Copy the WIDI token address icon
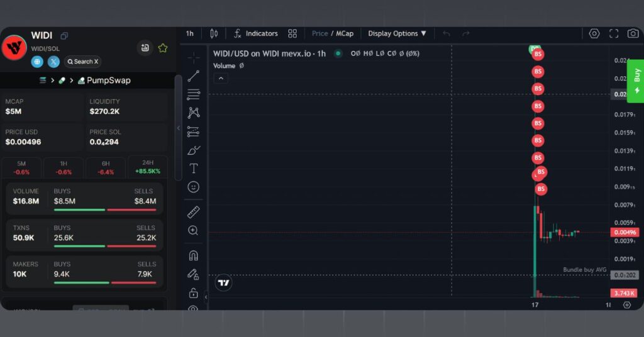The width and height of the screenshot is (644, 337). coord(64,36)
